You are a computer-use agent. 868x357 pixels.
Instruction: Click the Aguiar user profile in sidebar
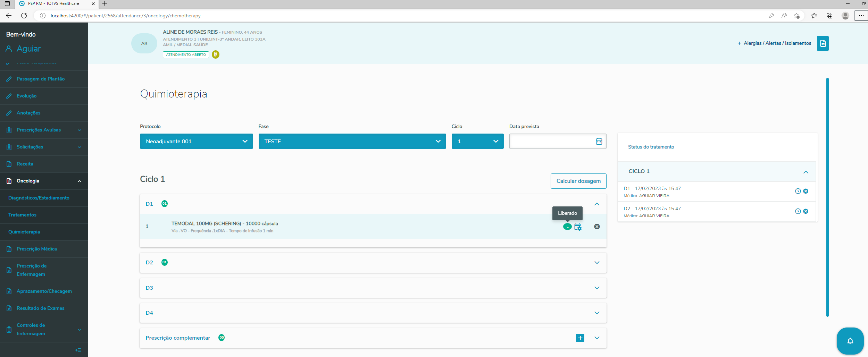tap(23, 49)
